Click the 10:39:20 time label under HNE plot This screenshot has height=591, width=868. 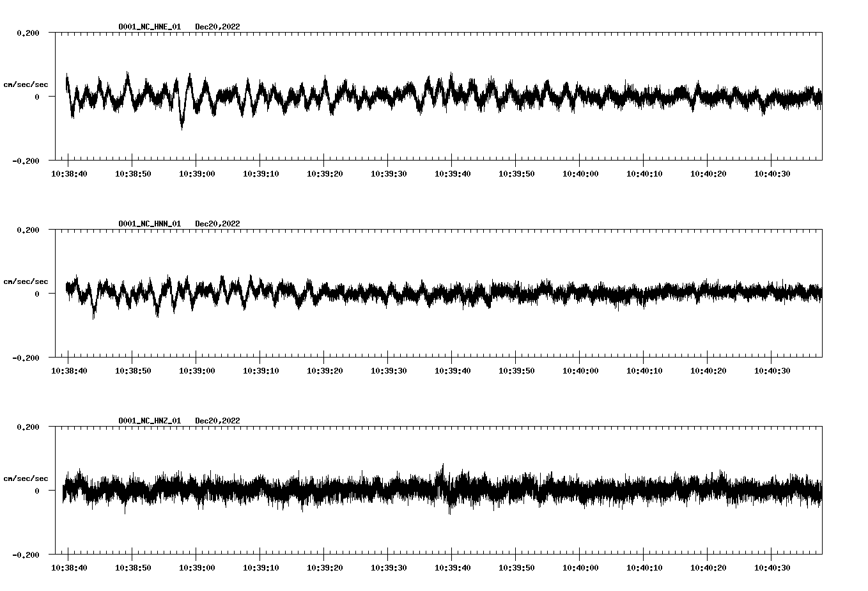pos(324,173)
